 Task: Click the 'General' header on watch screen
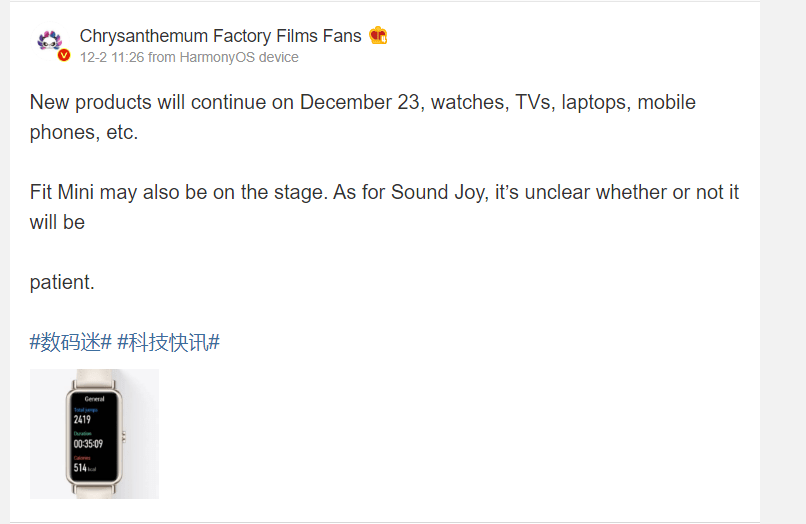95,399
